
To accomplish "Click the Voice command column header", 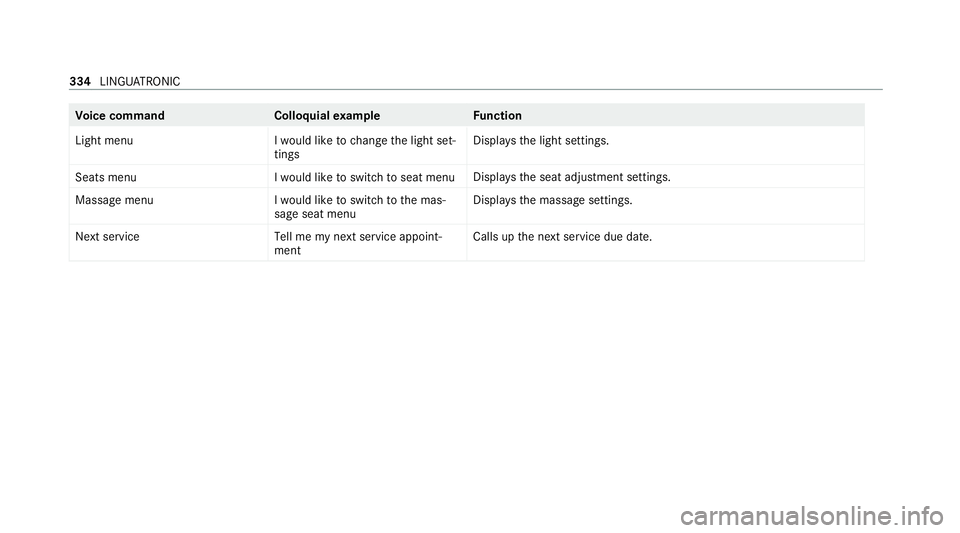I will (120, 116).
